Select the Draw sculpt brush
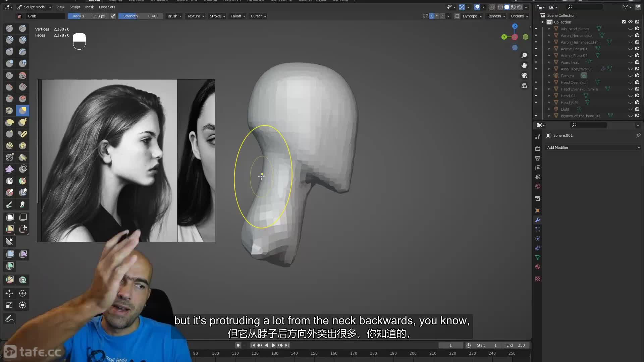This screenshot has height=362, width=644. pyautogui.click(x=9, y=28)
